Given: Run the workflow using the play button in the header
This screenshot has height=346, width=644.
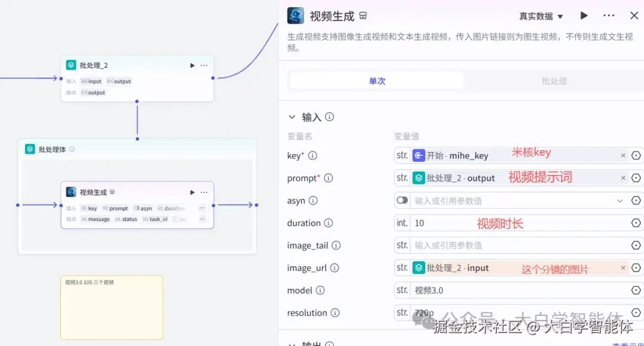Looking at the screenshot, I should tap(584, 15).
